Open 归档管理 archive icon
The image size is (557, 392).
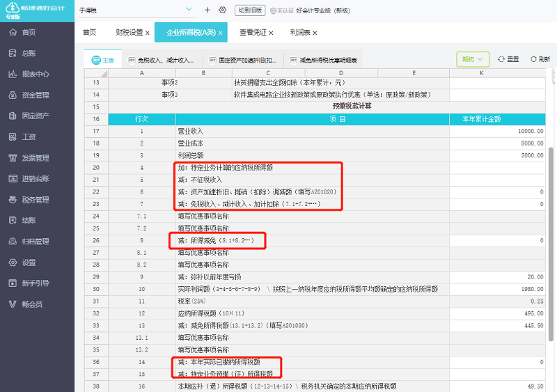(x=13, y=242)
